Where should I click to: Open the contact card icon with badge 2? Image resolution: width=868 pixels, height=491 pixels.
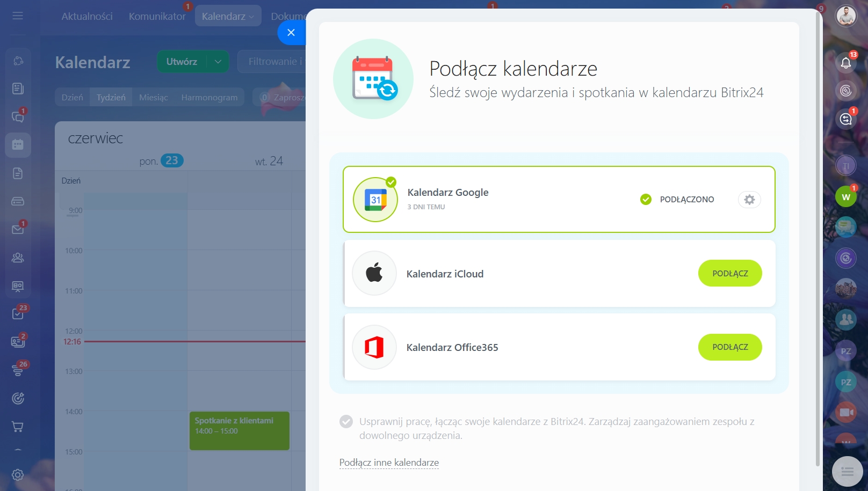[x=18, y=341]
